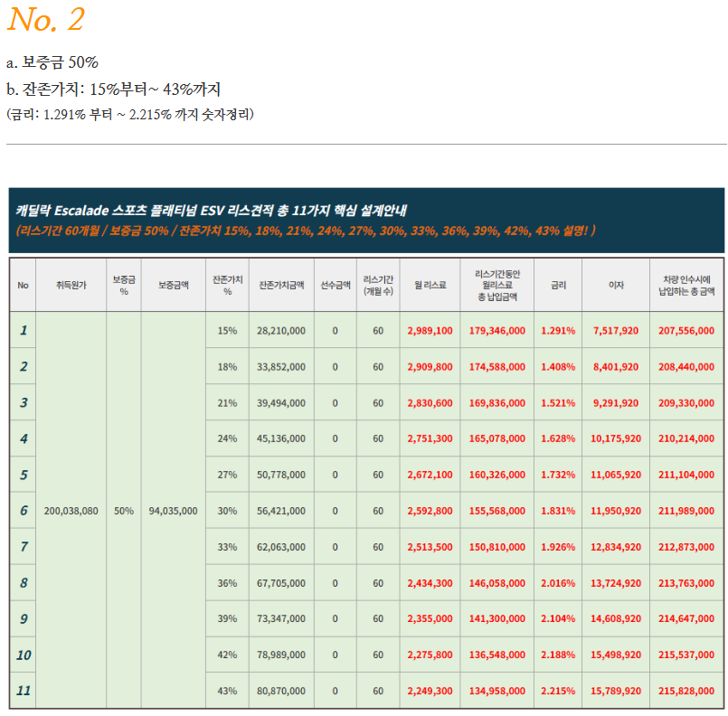Click the '취득원가' column header
The height and width of the screenshot is (716, 728).
(71, 285)
